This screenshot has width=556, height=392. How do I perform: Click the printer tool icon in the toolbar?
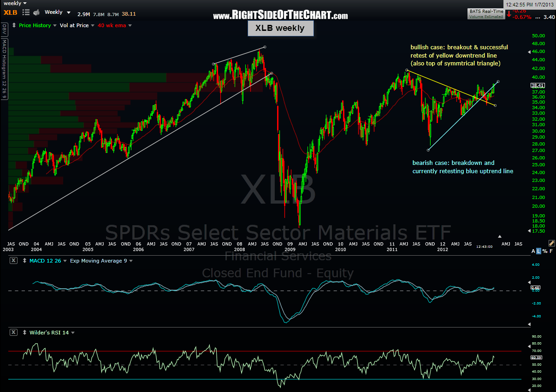pos(36,13)
